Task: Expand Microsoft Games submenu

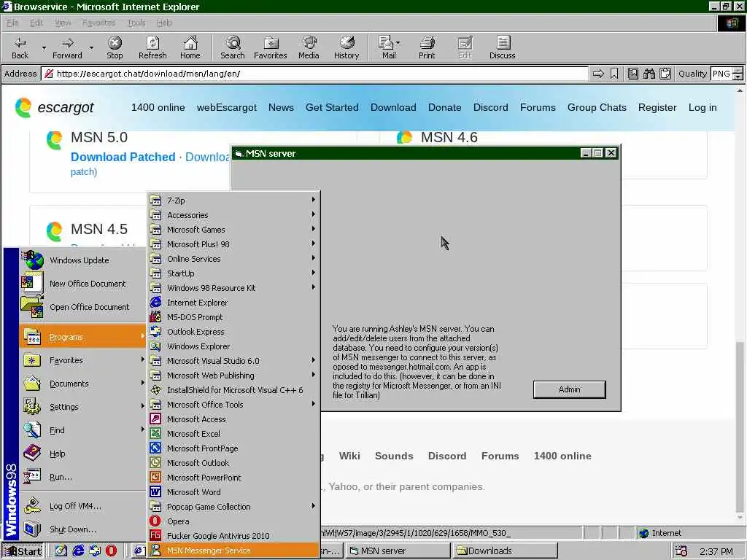Action: [233, 230]
